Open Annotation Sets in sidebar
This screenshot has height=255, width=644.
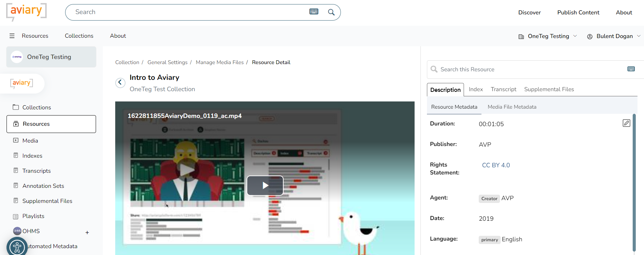tap(43, 186)
